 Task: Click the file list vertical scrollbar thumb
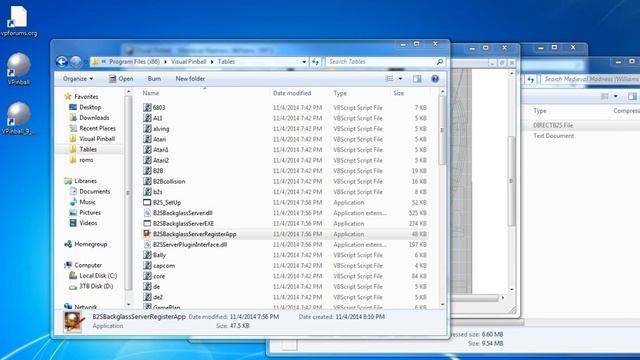point(442,131)
